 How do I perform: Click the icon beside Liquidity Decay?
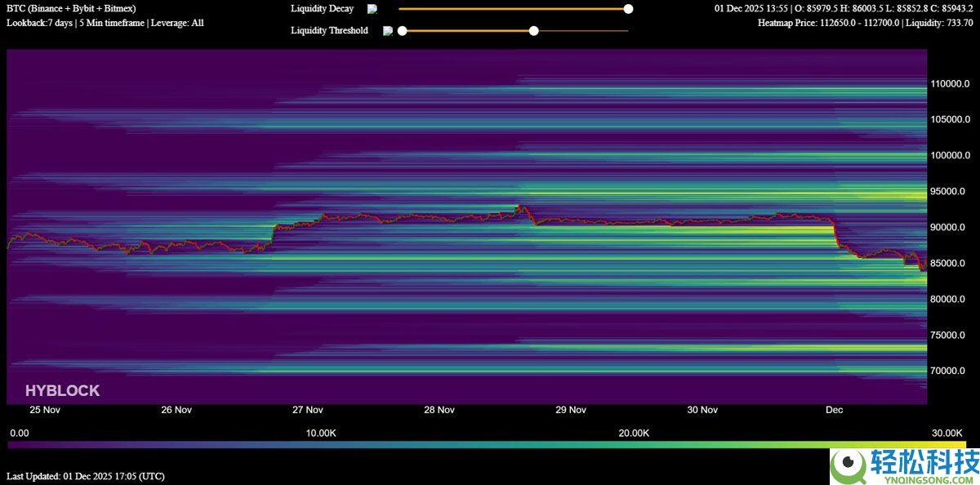pos(372,9)
